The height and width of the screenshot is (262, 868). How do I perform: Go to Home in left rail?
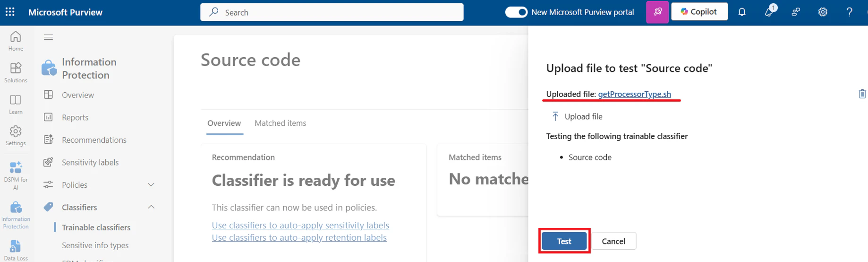click(x=16, y=41)
